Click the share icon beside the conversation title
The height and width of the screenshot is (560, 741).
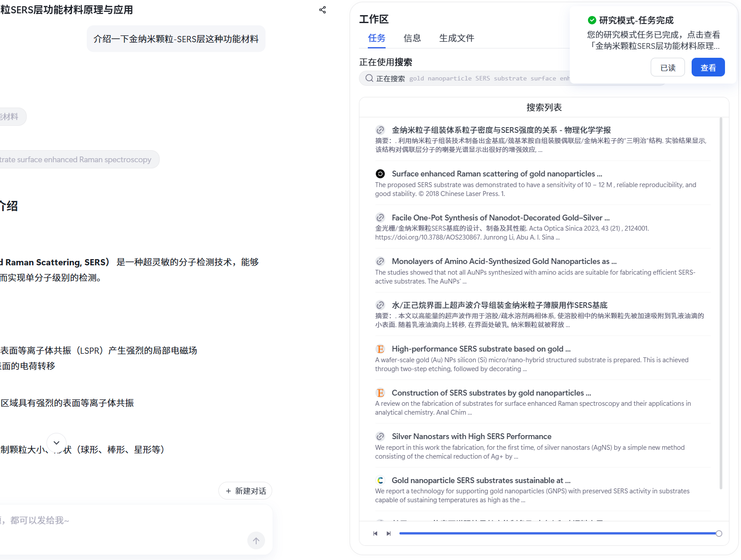click(322, 10)
